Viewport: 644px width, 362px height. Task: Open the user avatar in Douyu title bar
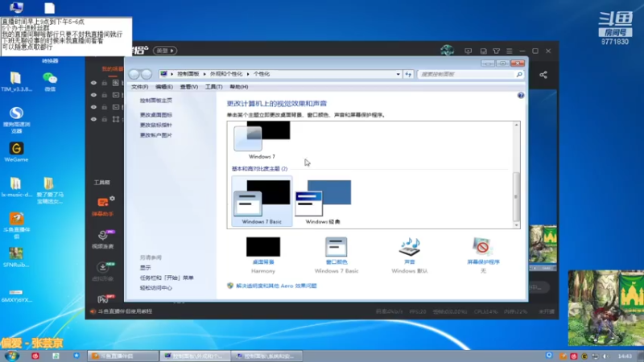pos(448,51)
